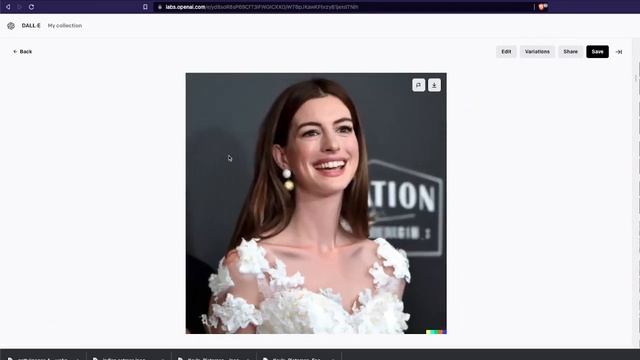Share the generated image
The height and width of the screenshot is (360, 640).
click(571, 52)
